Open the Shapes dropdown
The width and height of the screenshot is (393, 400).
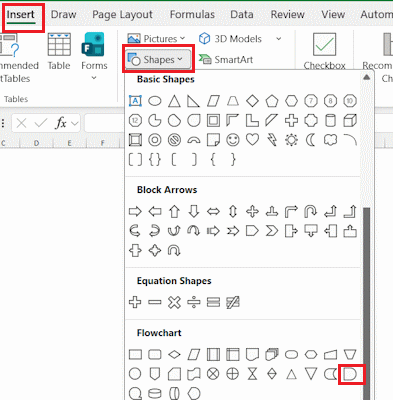(158, 60)
